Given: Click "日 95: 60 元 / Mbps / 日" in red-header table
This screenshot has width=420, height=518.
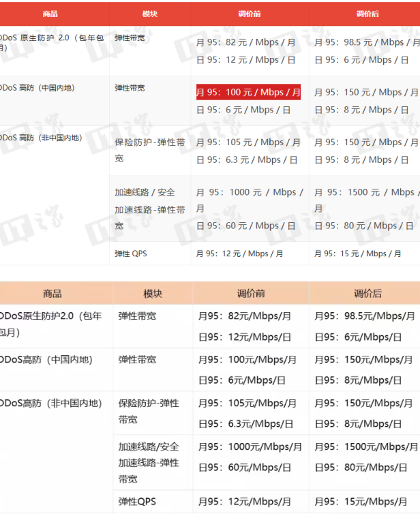Looking at the screenshot, I should (x=245, y=226).
